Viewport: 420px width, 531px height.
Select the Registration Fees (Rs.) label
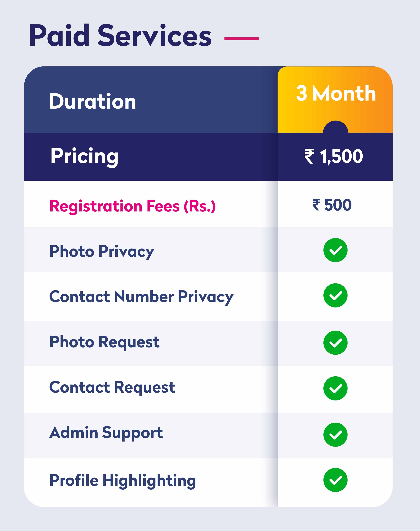[x=133, y=206]
